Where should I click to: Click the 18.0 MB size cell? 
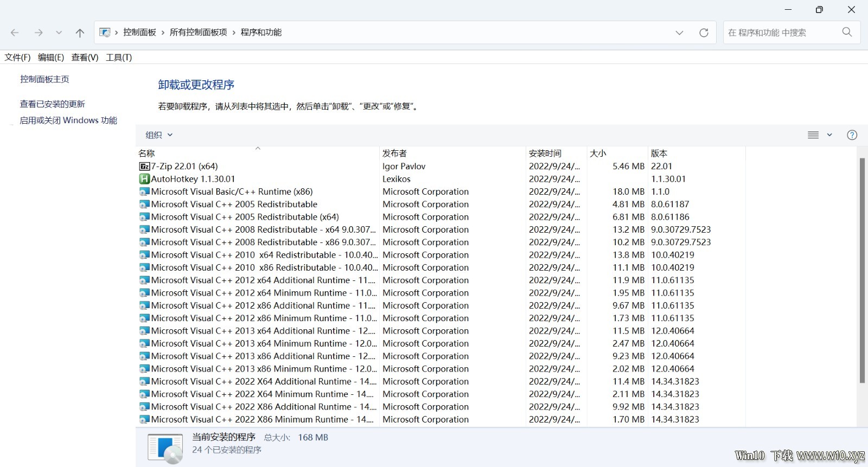[628, 191]
